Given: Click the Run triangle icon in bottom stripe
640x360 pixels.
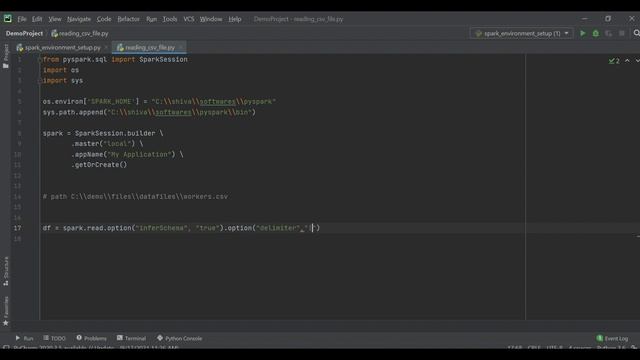Looking at the screenshot, I should pos(18,338).
